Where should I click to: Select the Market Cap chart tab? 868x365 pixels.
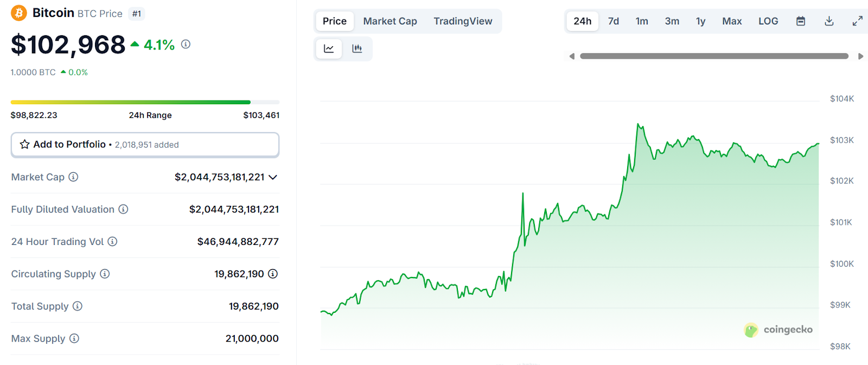click(x=390, y=21)
